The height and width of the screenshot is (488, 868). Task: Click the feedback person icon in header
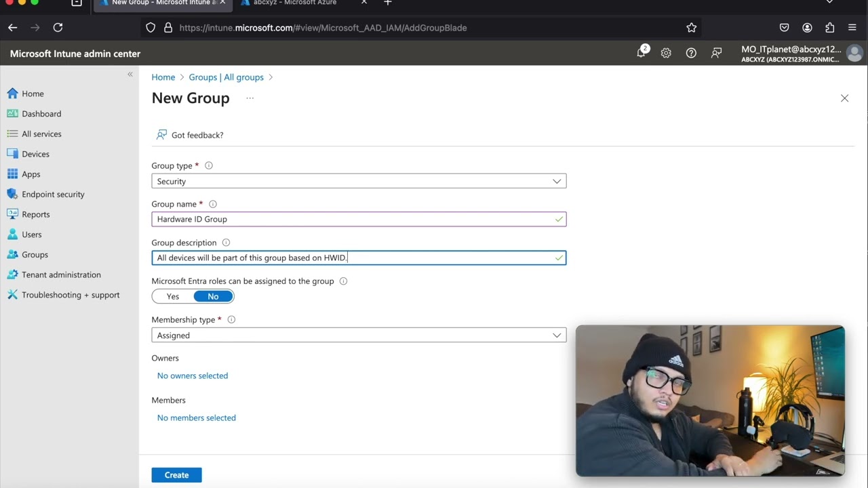pyautogui.click(x=716, y=53)
